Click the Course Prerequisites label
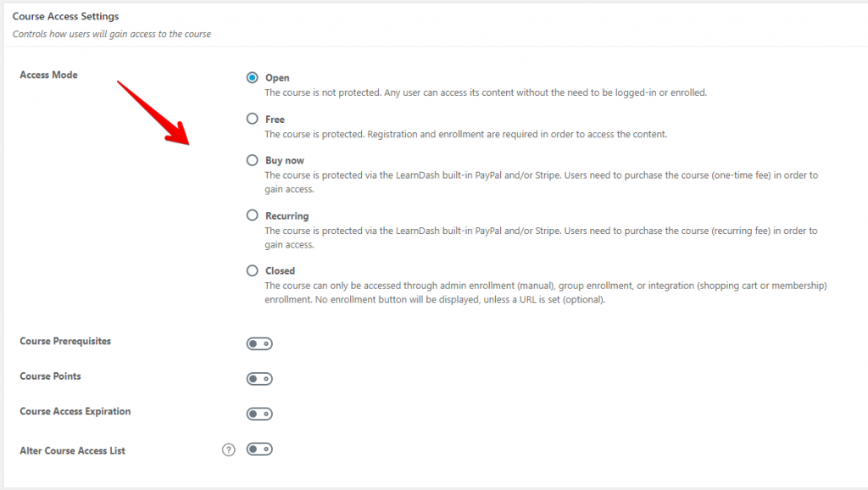 pos(65,341)
